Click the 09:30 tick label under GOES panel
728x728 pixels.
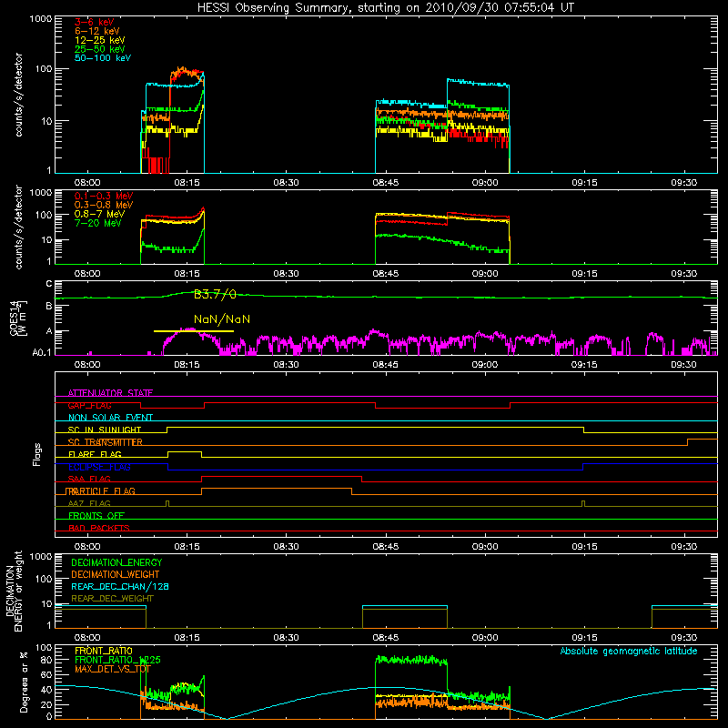click(x=684, y=365)
